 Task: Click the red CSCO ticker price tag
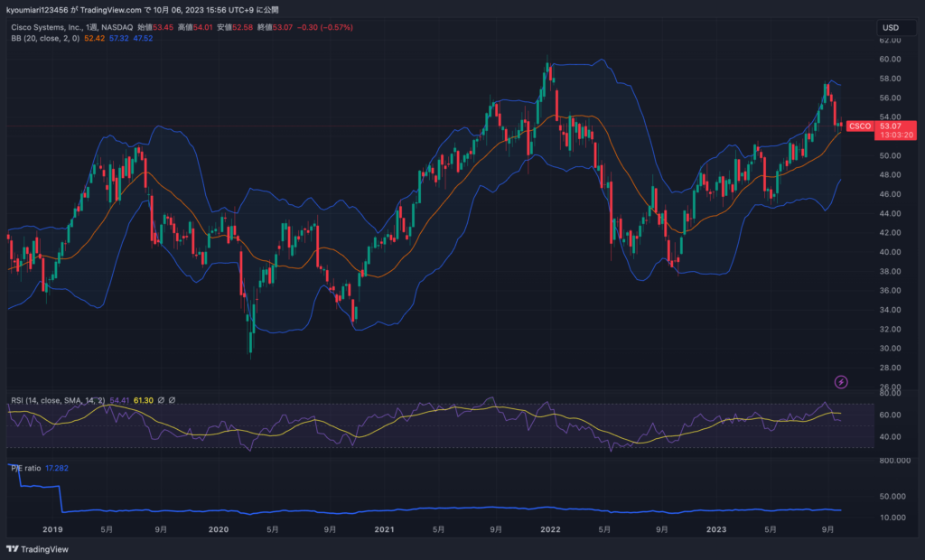point(860,126)
